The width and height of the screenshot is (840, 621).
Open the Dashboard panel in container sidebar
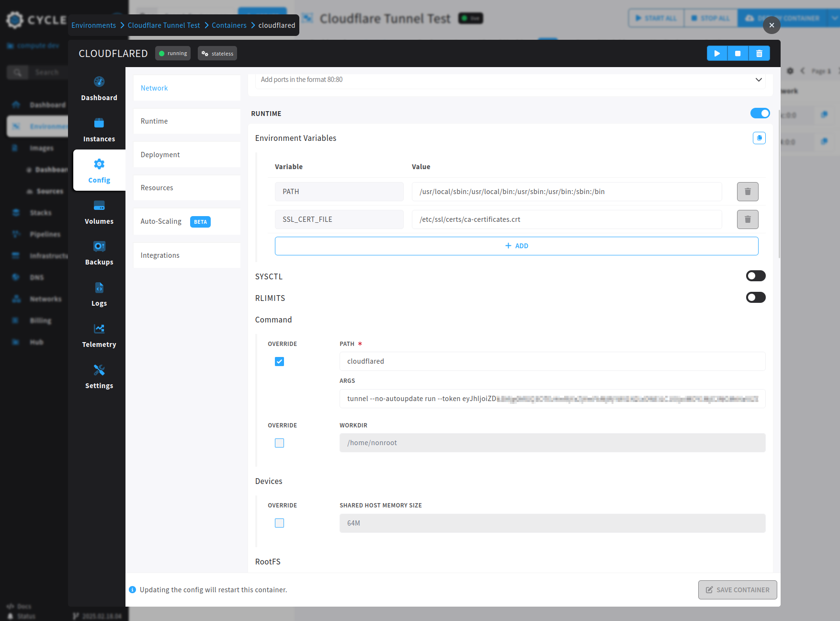pos(99,89)
